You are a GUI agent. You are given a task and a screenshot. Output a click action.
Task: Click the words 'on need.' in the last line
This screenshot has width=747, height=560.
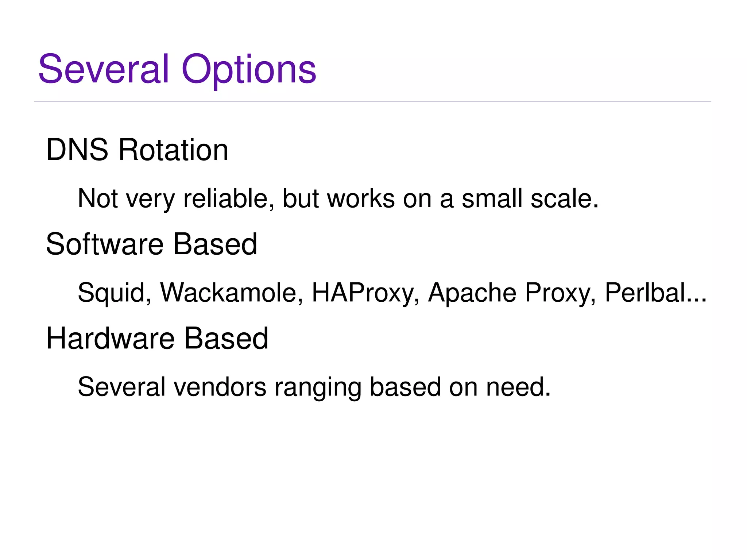(x=500, y=387)
